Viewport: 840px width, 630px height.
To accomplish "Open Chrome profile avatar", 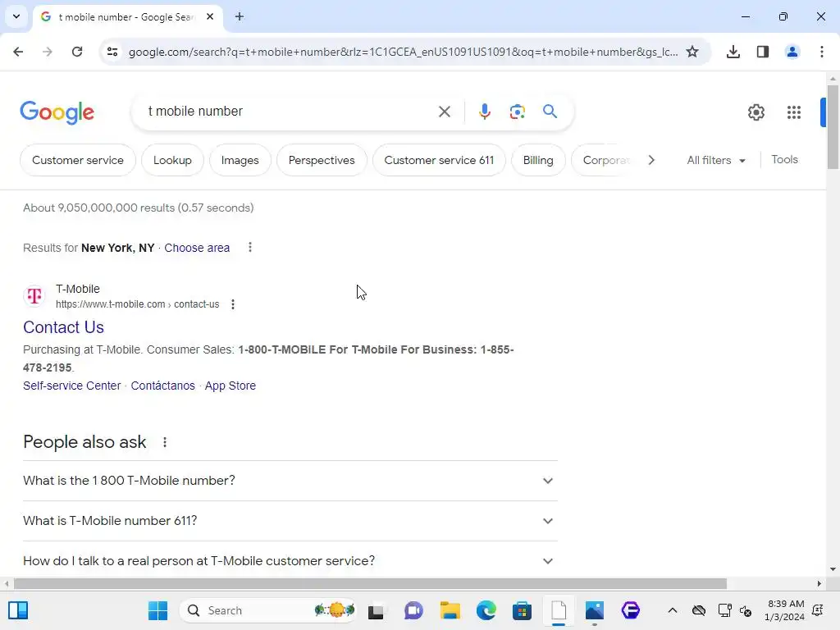I will (792, 52).
